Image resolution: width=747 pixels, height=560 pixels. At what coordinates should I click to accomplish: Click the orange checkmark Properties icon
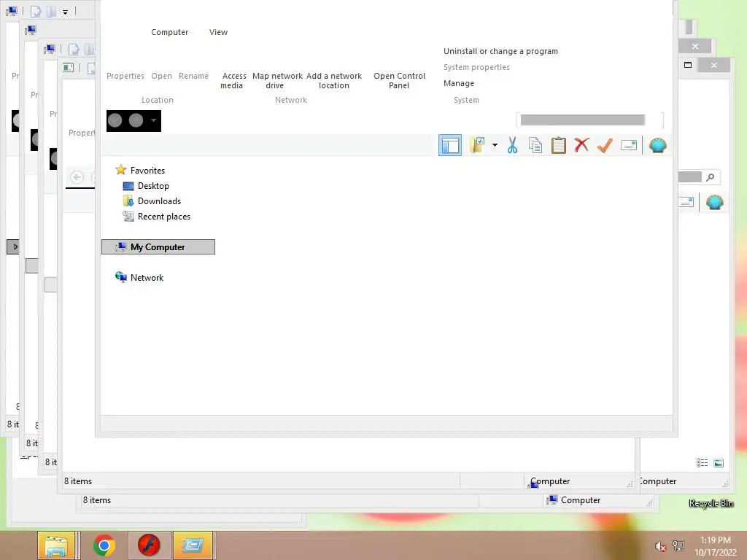click(605, 145)
